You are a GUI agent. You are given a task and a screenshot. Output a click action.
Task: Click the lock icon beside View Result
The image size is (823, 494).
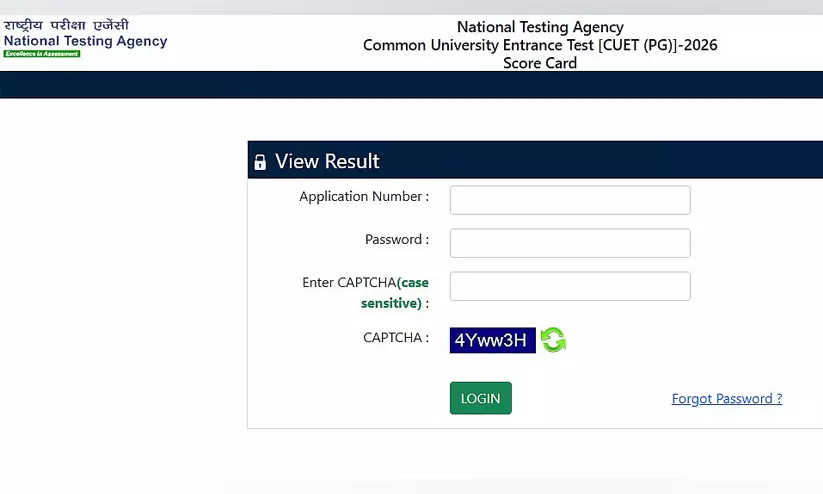260,162
